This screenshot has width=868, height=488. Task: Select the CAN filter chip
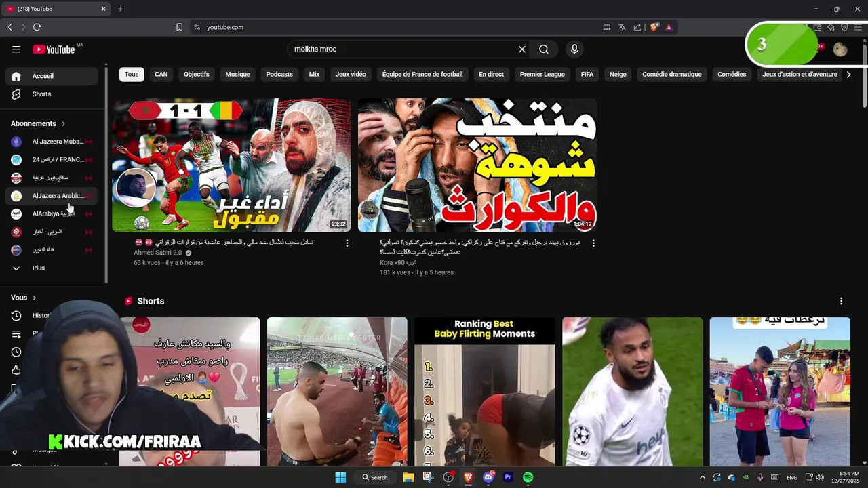point(161,75)
